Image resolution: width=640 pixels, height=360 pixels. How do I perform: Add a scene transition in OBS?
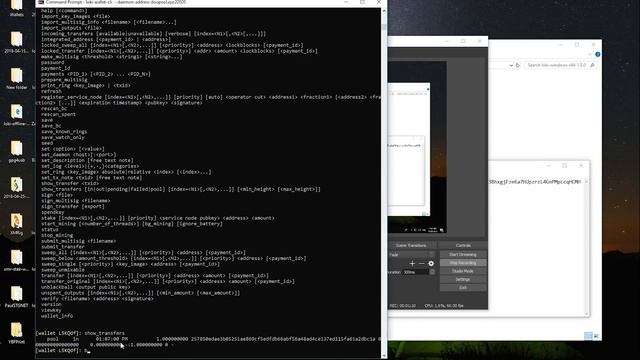coord(412,264)
